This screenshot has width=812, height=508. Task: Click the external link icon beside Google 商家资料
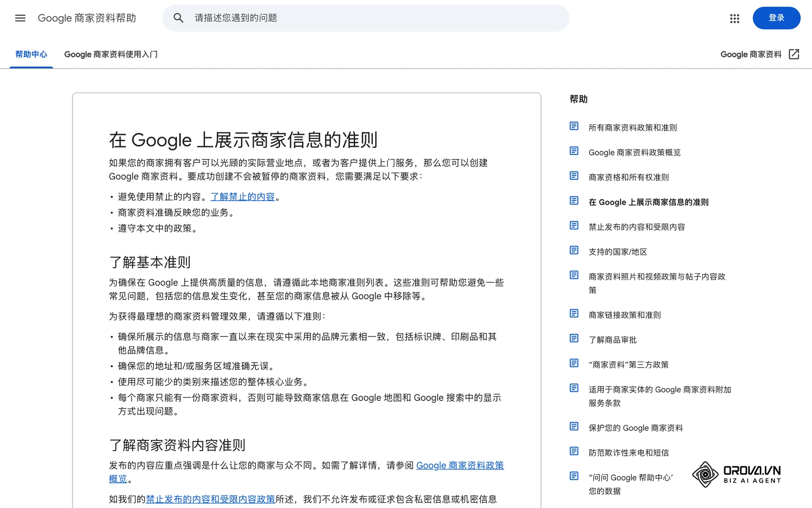tap(794, 54)
